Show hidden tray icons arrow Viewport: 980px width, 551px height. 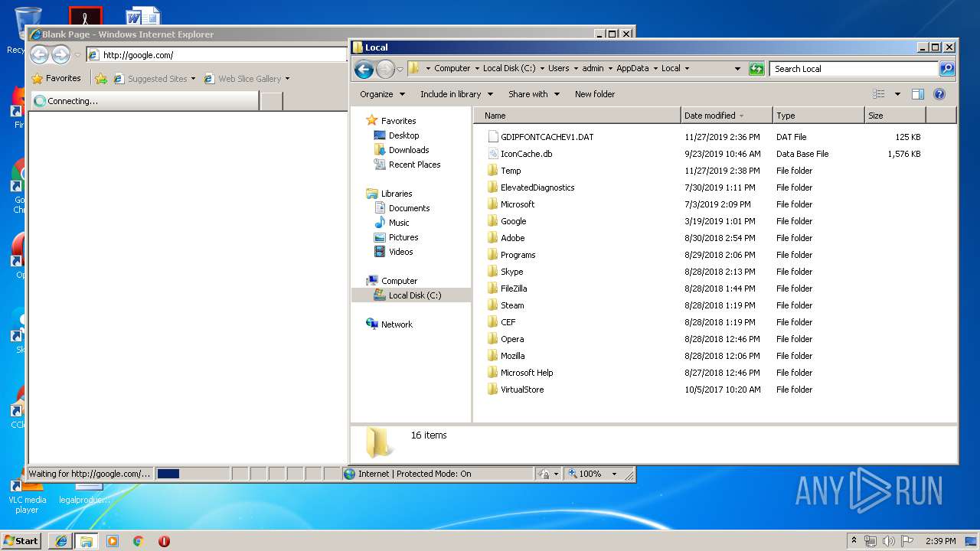(x=854, y=540)
